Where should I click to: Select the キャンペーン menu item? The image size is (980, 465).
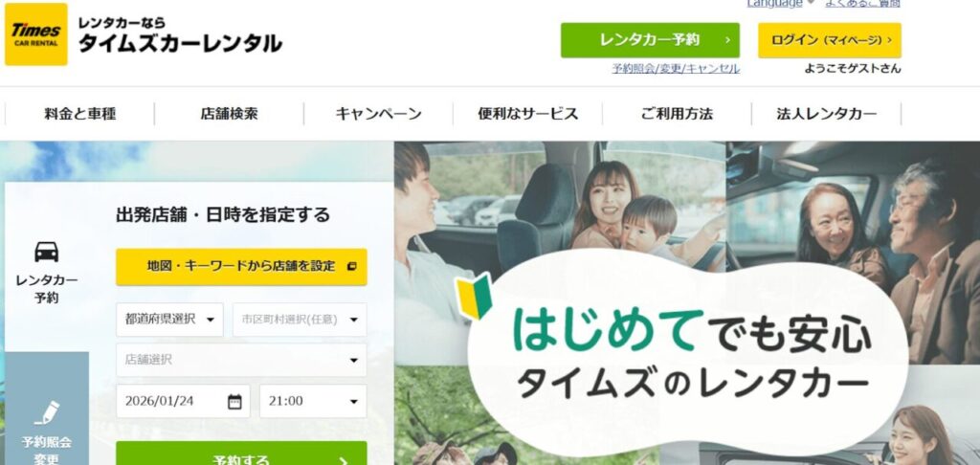tap(378, 114)
